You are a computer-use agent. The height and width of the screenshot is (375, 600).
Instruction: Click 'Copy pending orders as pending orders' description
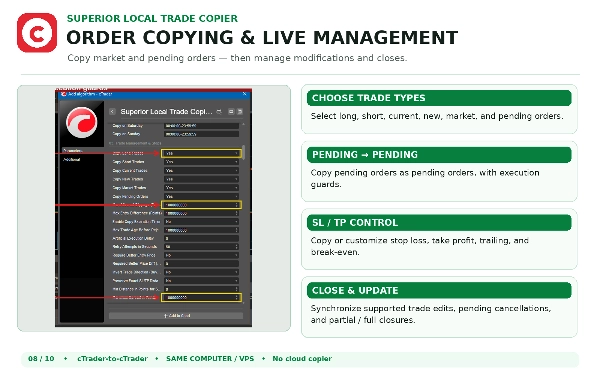tap(425, 178)
